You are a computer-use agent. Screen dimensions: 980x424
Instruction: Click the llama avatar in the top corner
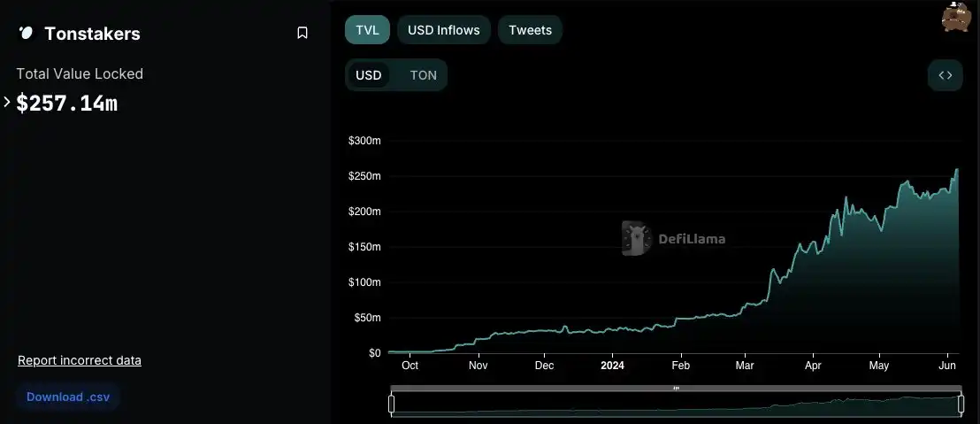pyautogui.click(x=956, y=17)
